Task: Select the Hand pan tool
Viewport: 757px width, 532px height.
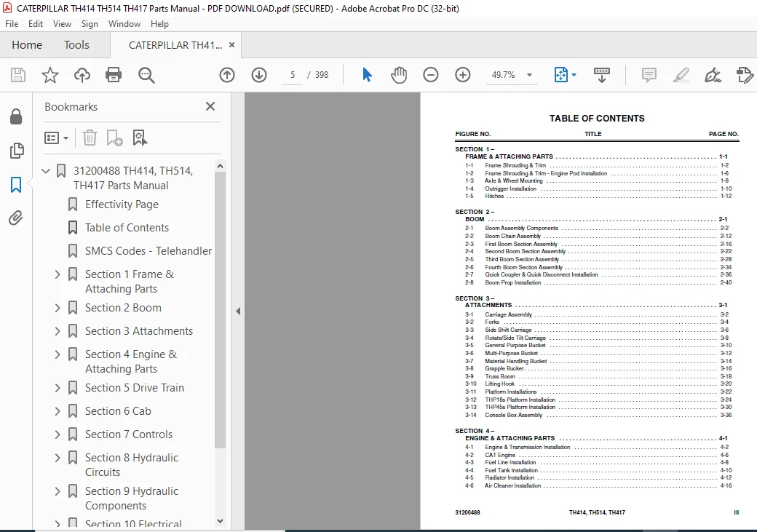Action: pos(399,75)
